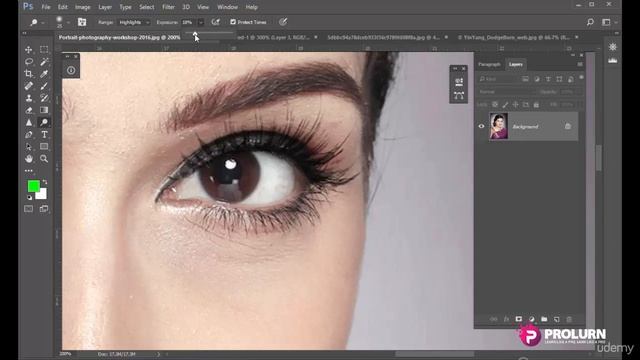Switch to the Paragraph panel tab

(489, 64)
